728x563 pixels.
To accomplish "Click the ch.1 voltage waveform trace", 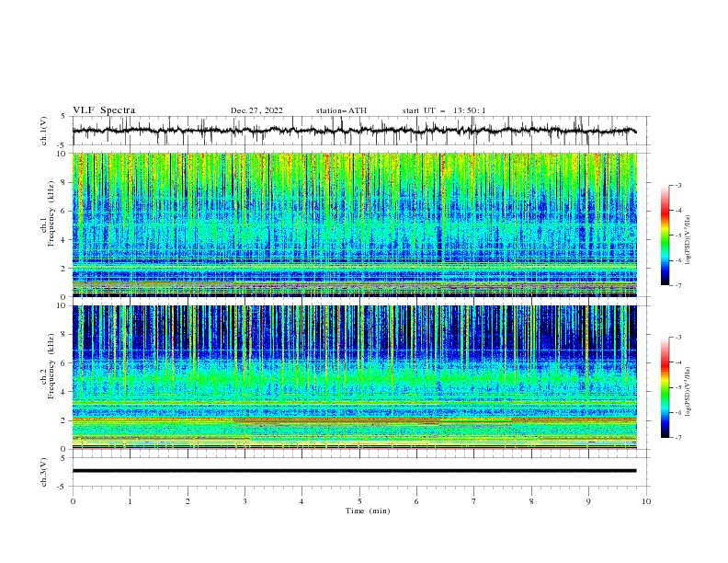I will click(x=354, y=131).
